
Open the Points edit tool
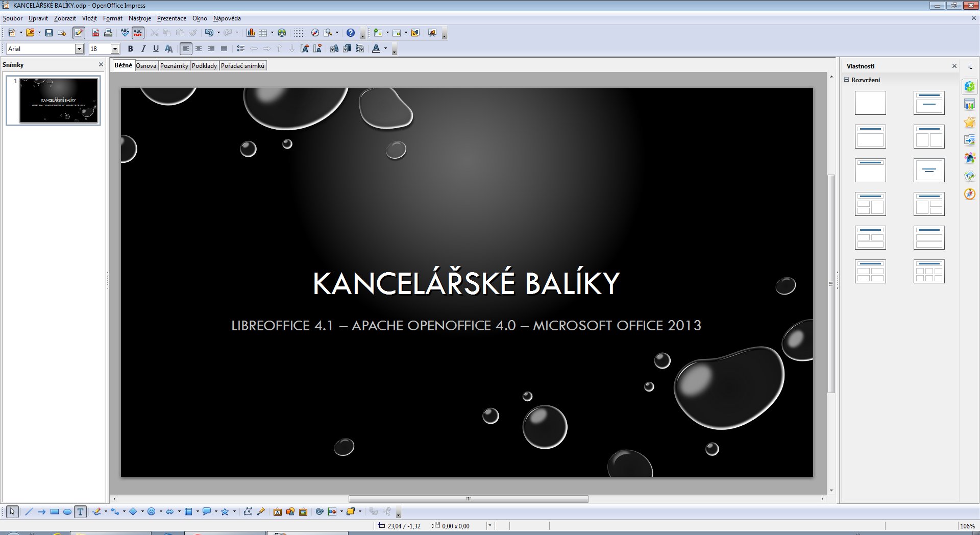248,512
